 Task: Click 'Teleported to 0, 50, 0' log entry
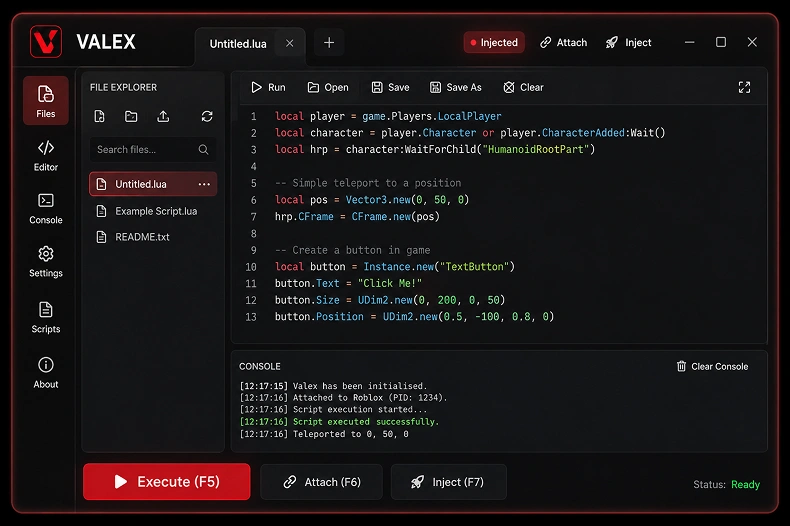(x=351, y=434)
